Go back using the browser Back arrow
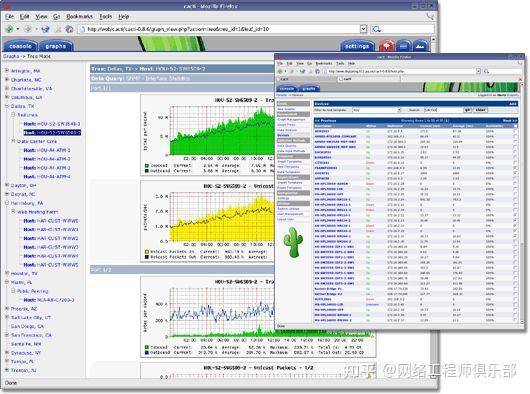This screenshot has height=394, width=530. tap(9, 29)
